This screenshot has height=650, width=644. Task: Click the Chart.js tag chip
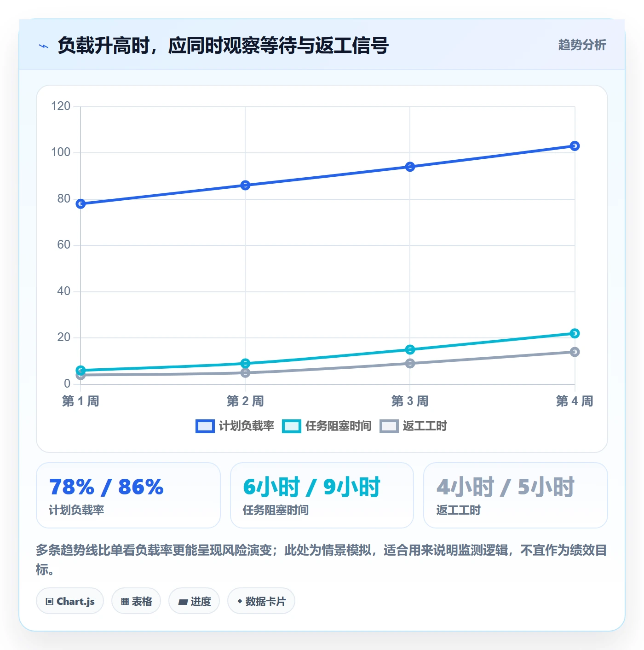(70, 601)
